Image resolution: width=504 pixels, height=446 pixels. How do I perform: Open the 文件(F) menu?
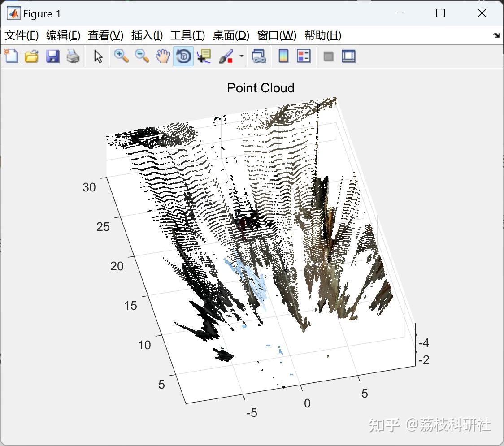coord(22,35)
